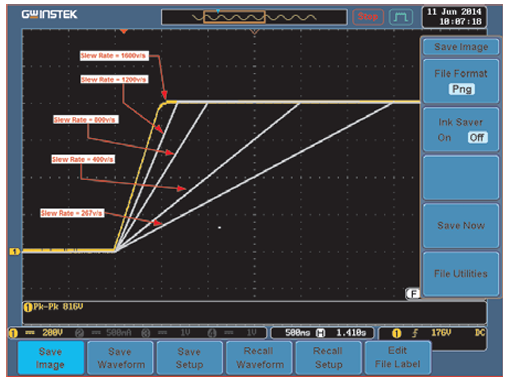Viewport: 508px width, 384px height.
Task: Click the channel 1 measurement badge icon
Action: tap(28, 307)
